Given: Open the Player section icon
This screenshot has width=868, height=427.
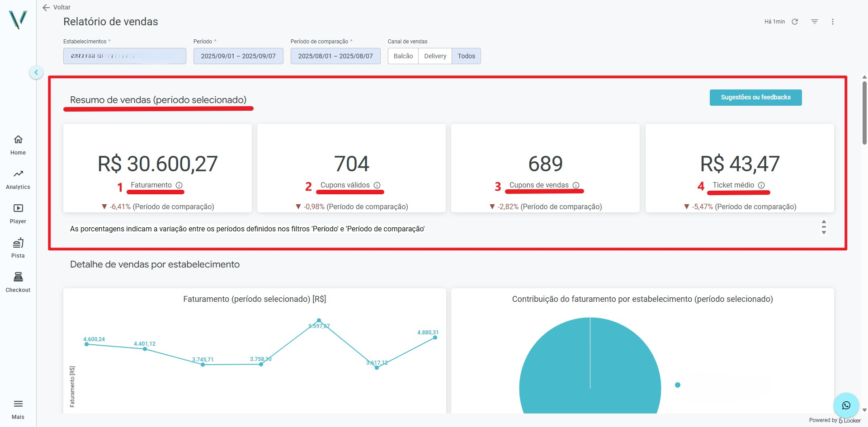Looking at the screenshot, I should (18, 208).
